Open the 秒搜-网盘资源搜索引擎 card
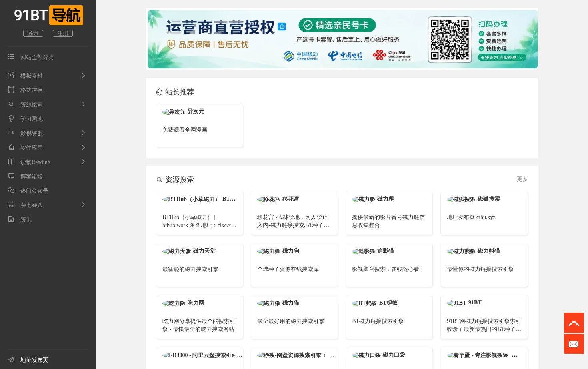Viewport: 588px width, 369px height. click(294, 358)
